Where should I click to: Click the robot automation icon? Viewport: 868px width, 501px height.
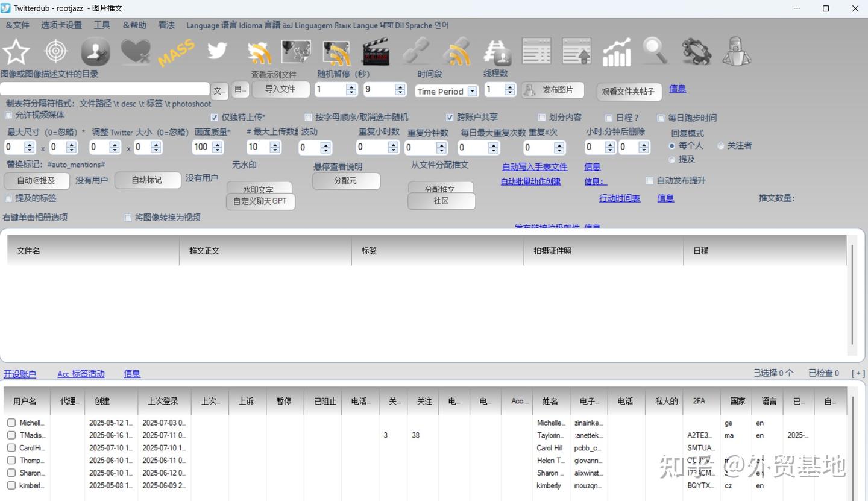click(x=736, y=52)
